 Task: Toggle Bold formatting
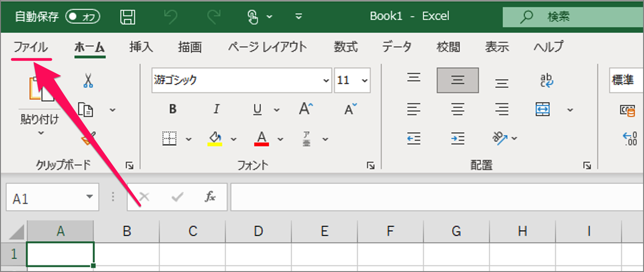point(173,109)
